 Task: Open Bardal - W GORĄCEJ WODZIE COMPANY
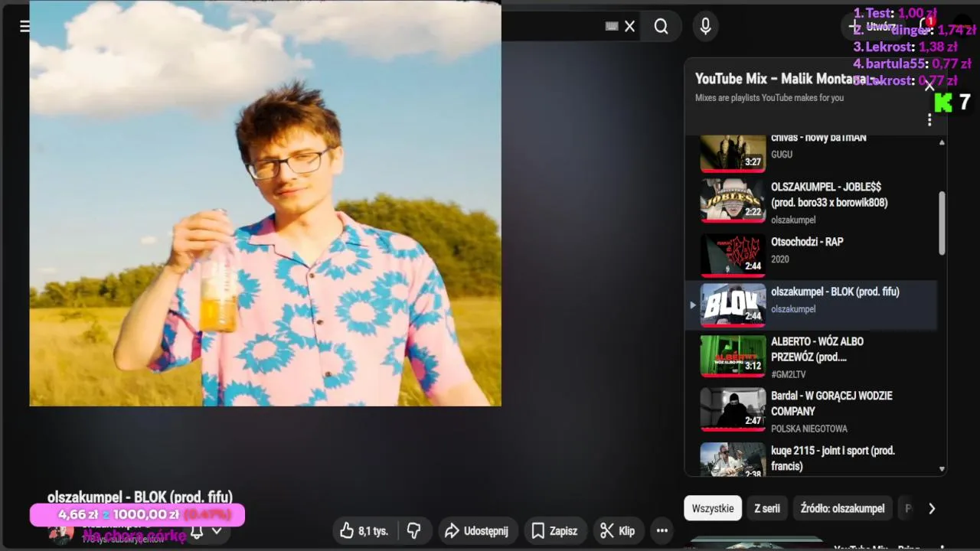click(812, 411)
